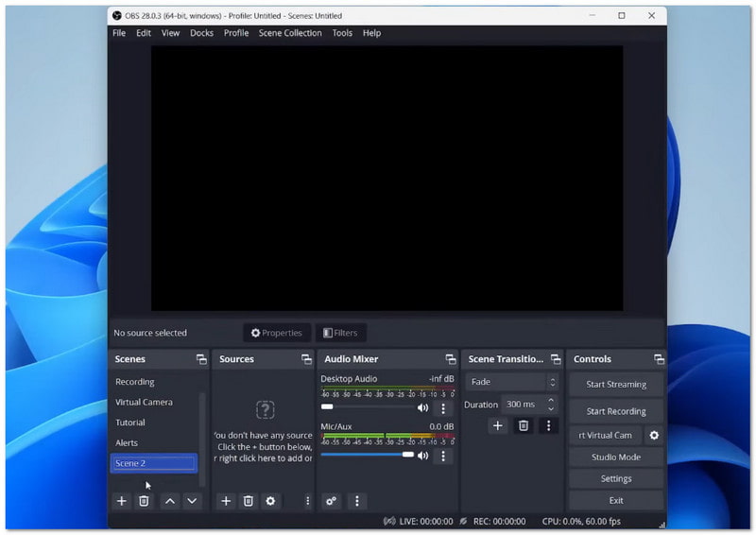This screenshot has height=535, width=756.
Task: Open OBS Settings
Action: pos(616,478)
